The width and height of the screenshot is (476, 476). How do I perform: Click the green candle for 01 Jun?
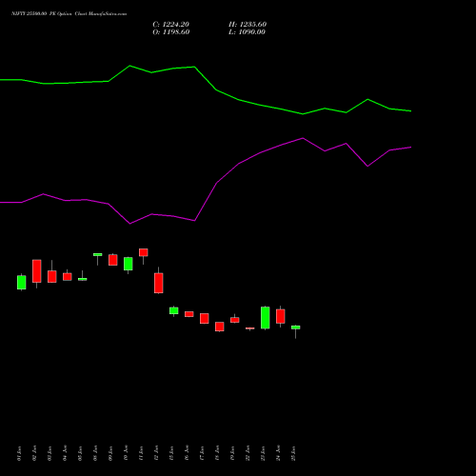[x=22, y=282]
